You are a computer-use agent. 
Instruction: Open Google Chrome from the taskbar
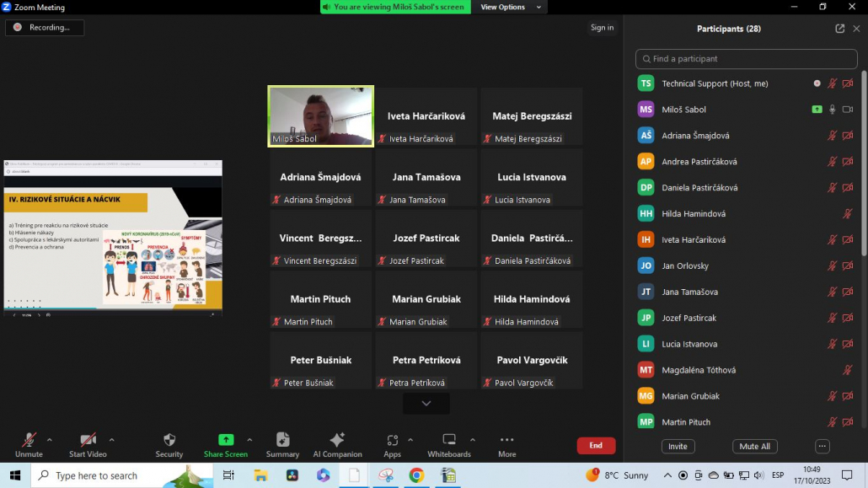pos(416,475)
